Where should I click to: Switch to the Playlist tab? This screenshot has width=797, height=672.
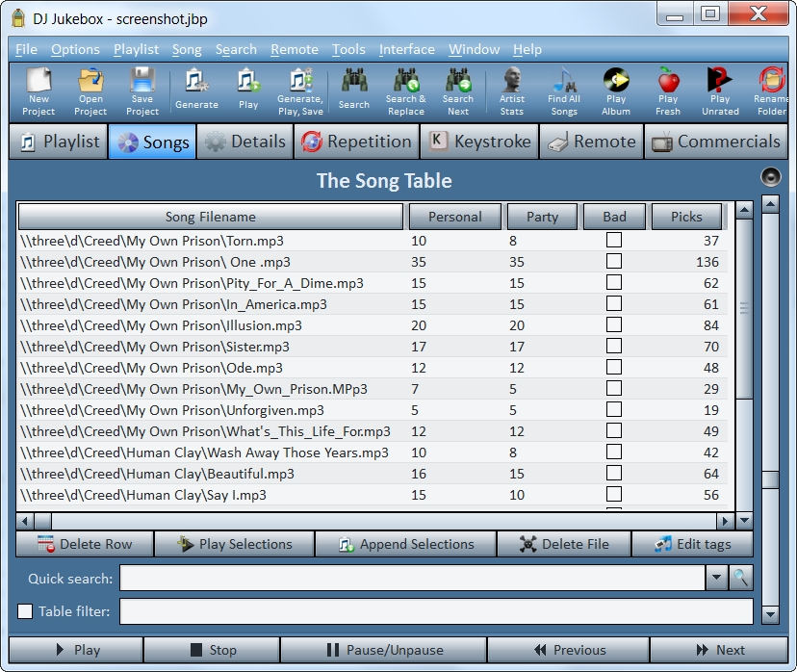tap(59, 142)
